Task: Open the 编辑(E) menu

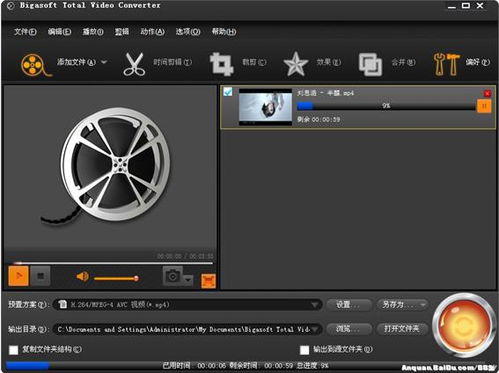Action: click(x=59, y=32)
